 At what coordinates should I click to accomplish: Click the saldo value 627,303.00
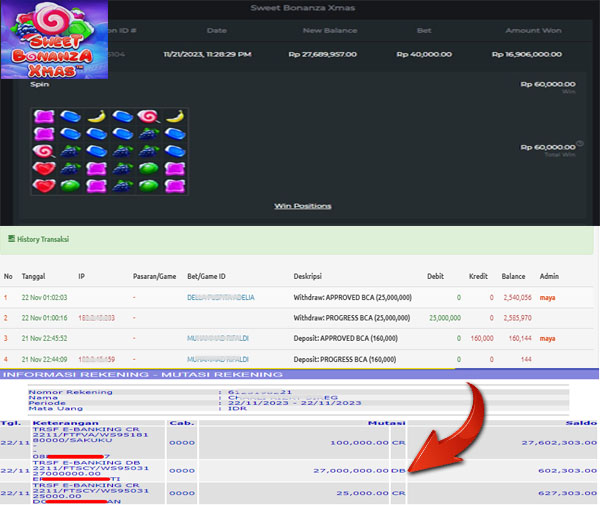pyautogui.click(x=567, y=493)
